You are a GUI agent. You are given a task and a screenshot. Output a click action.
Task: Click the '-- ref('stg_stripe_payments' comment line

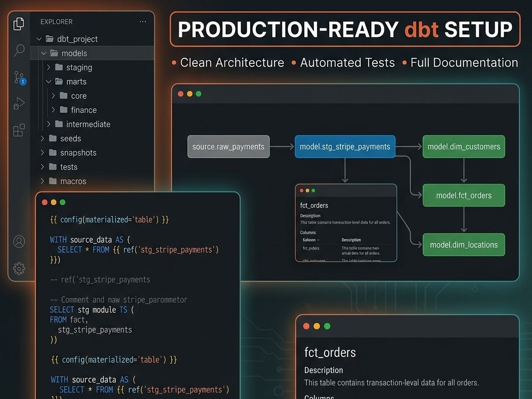pos(100,280)
